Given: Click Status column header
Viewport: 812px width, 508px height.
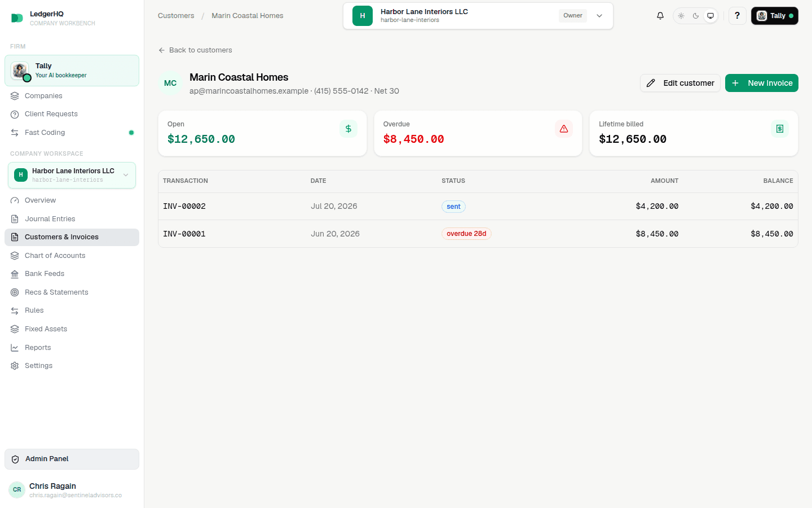Looking at the screenshot, I should (453, 181).
